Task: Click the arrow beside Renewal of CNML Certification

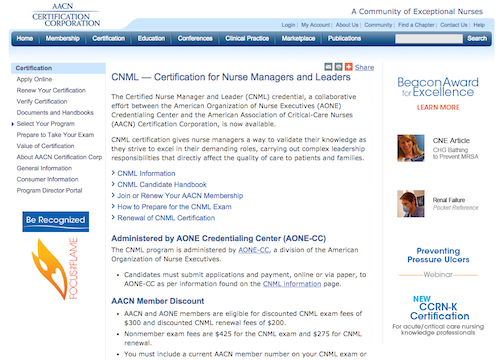Action: click(113, 218)
